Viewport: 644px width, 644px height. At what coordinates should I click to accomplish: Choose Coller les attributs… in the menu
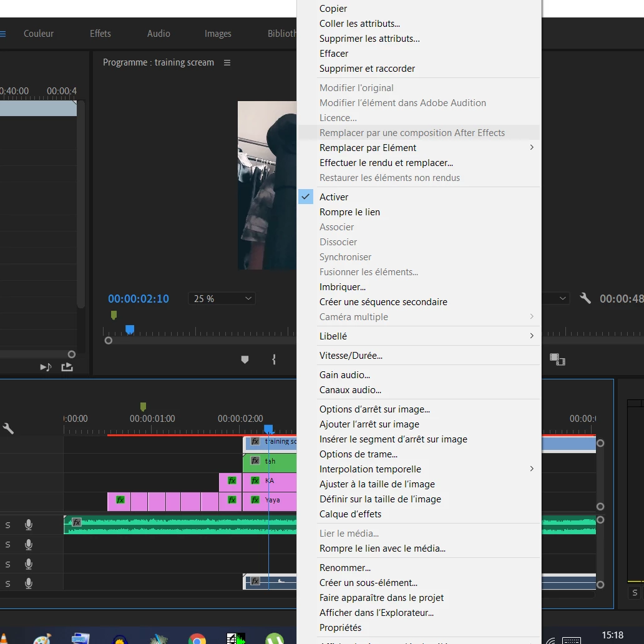359,24
